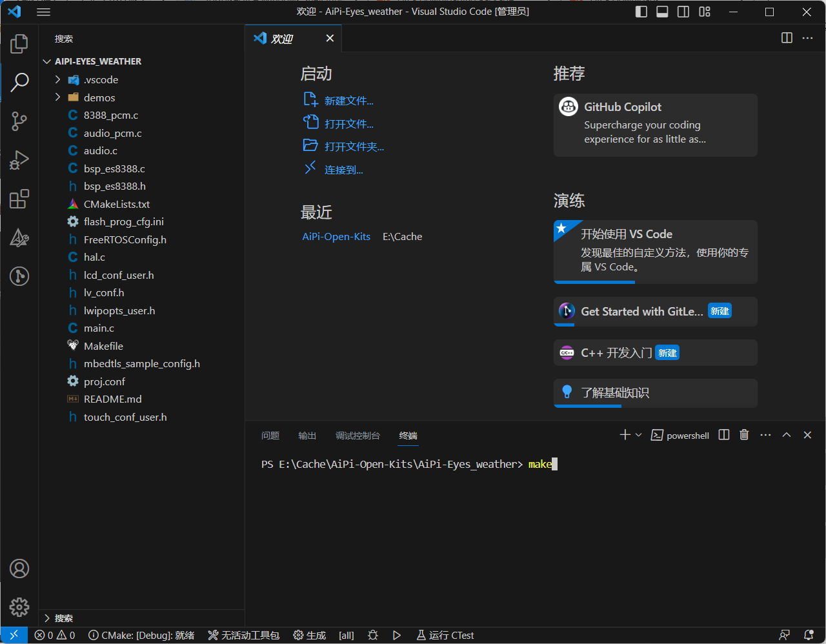Expand the demos folder
The image size is (826, 644).
click(x=141, y=97)
